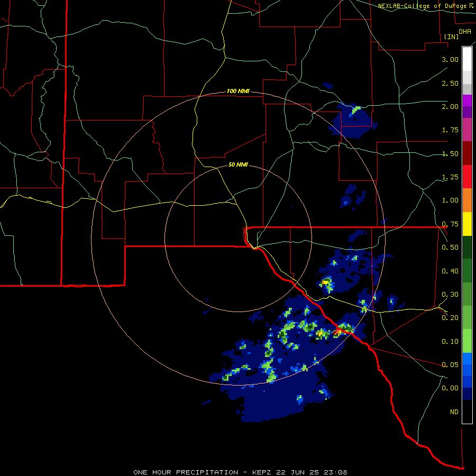Click the 1.50 legend value

point(450,153)
